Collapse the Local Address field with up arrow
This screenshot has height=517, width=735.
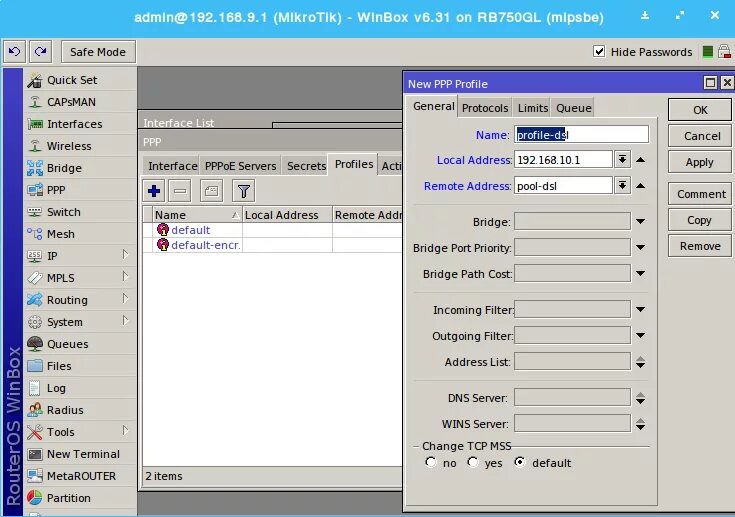640,160
